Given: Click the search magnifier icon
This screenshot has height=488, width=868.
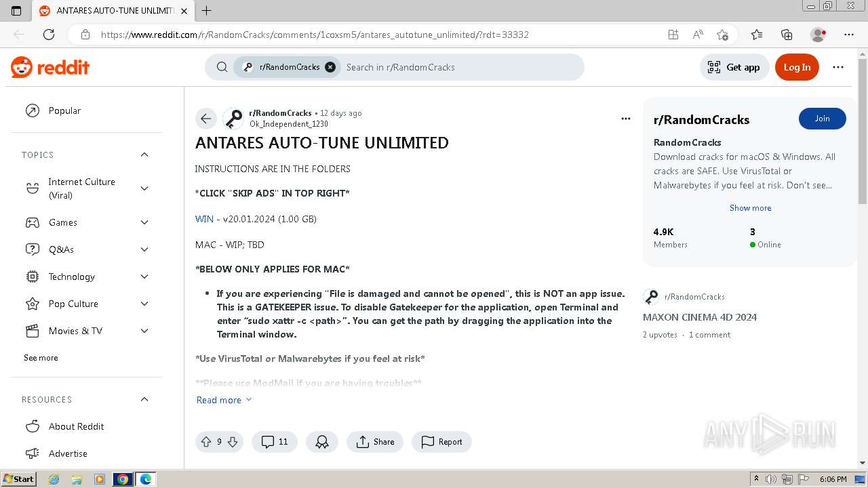Looking at the screenshot, I should (222, 67).
